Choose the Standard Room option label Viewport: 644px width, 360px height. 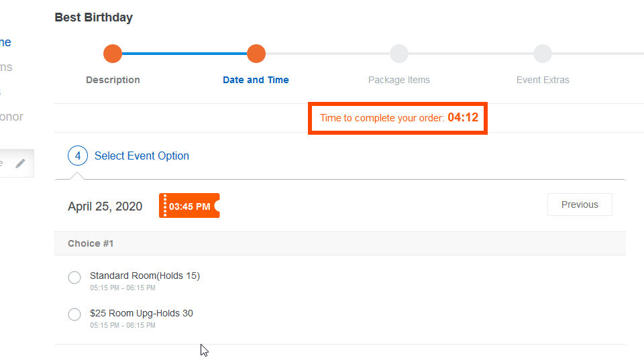(x=145, y=276)
